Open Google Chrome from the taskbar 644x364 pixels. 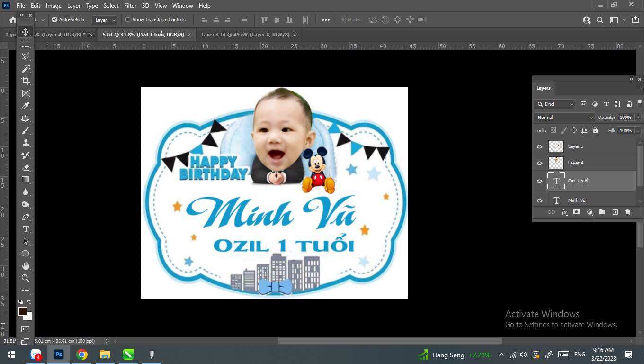tap(82, 355)
